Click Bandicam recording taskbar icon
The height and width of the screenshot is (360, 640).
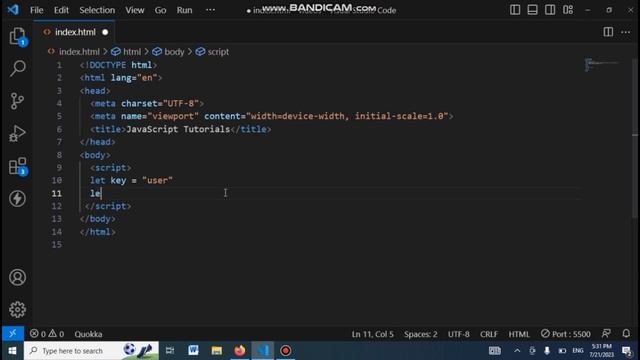point(286,351)
